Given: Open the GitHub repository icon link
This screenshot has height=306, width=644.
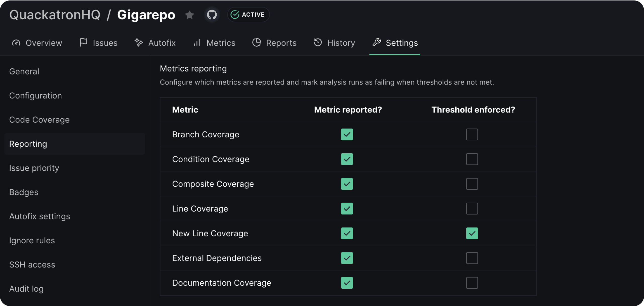Looking at the screenshot, I should [x=212, y=15].
